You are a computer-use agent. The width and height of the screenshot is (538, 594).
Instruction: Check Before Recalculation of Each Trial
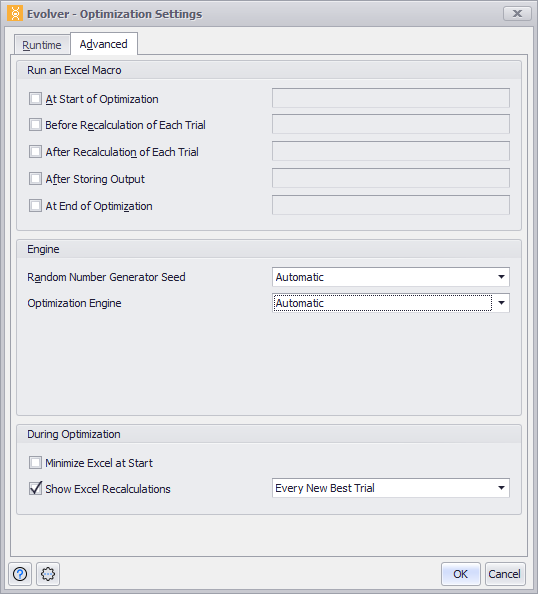[36, 125]
